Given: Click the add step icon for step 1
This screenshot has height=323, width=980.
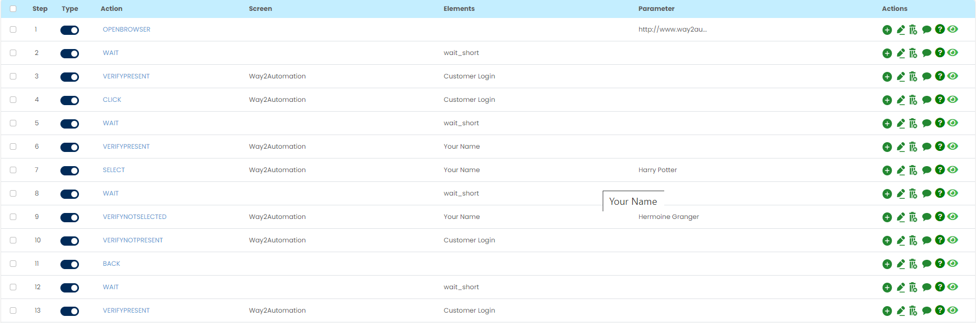Looking at the screenshot, I should [887, 30].
